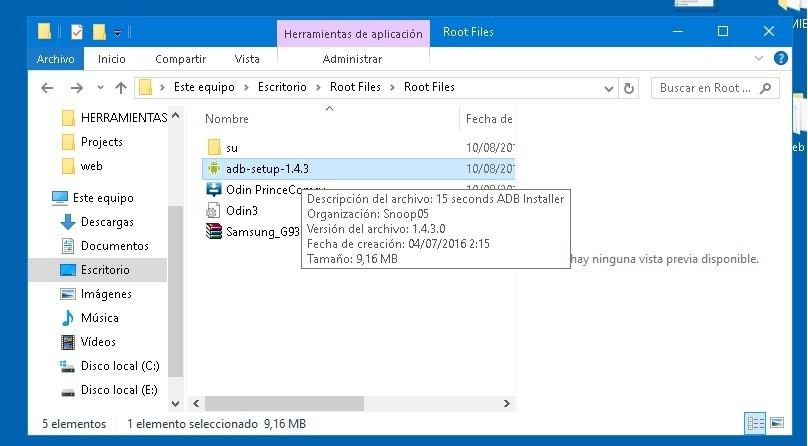Click the adb-setup Android icon
Screen dimensions: 808x446
point(214,168)
